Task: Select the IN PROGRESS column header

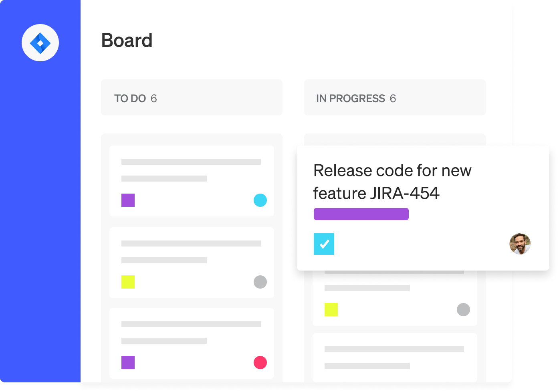Action: tap(395, 97)
